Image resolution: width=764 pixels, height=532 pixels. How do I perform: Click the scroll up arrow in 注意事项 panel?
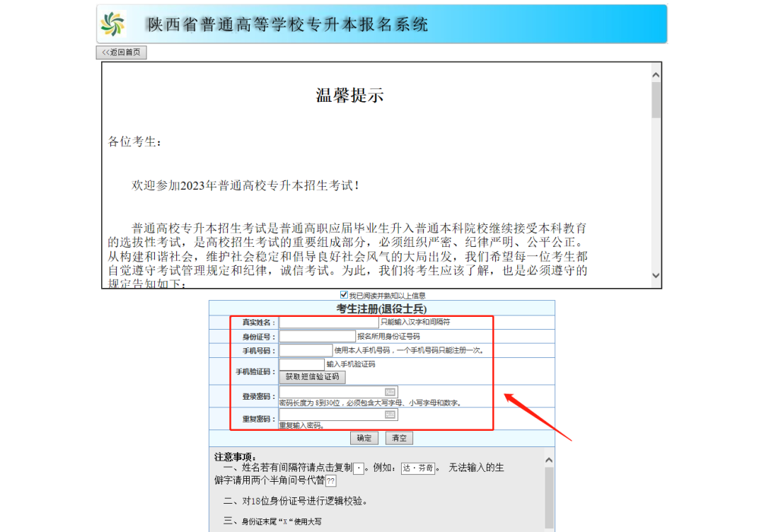549,460
